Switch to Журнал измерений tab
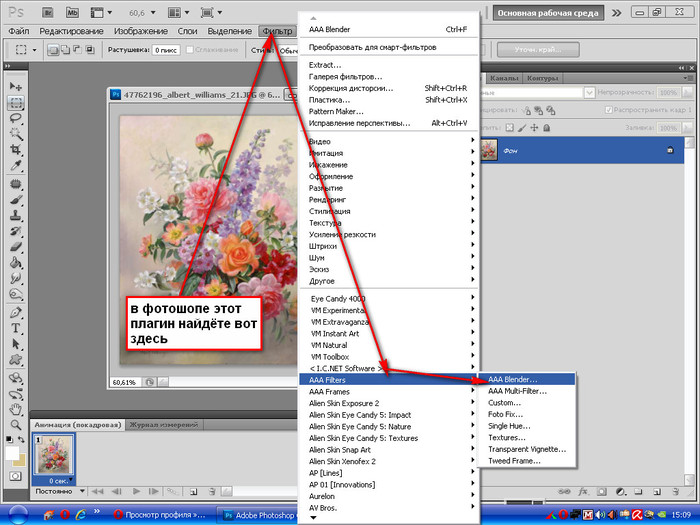 (163, 425)
